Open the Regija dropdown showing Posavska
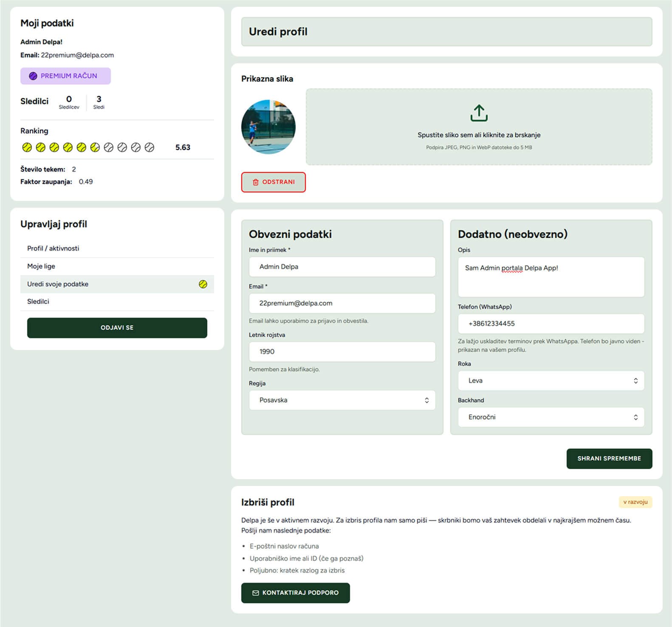672x627 pixels. coord(342,400)
